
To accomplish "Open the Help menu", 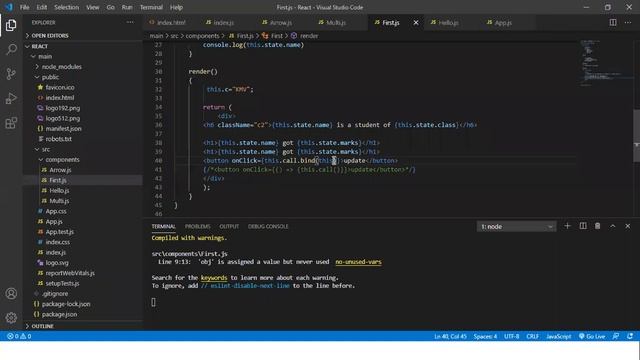I will [x=176, y=7].
